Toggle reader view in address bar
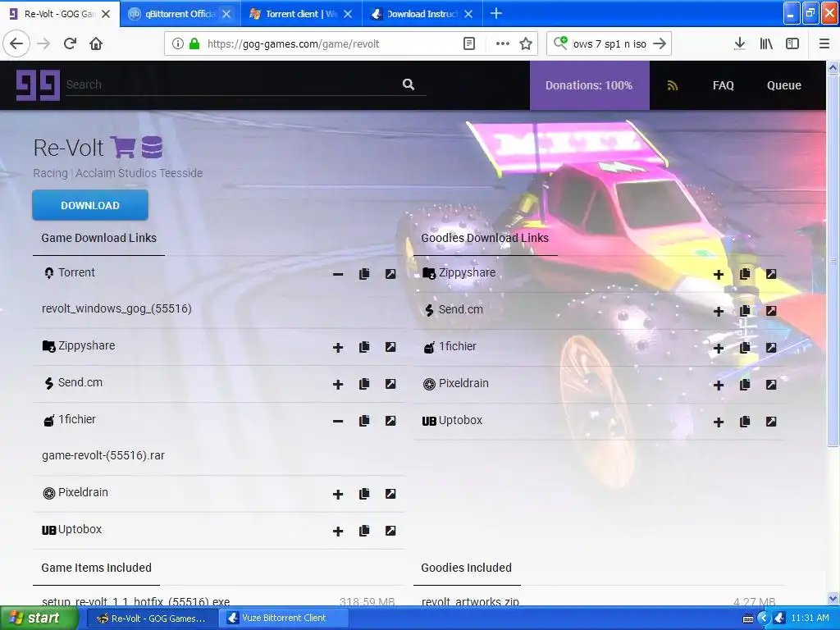840x630 pixels. coord(468,44)
